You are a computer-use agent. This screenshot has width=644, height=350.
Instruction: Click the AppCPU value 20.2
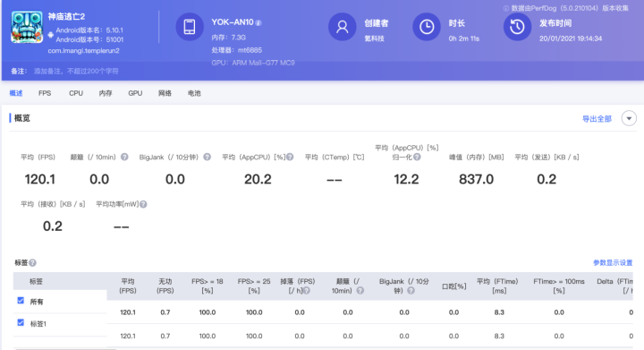[258, 179]
